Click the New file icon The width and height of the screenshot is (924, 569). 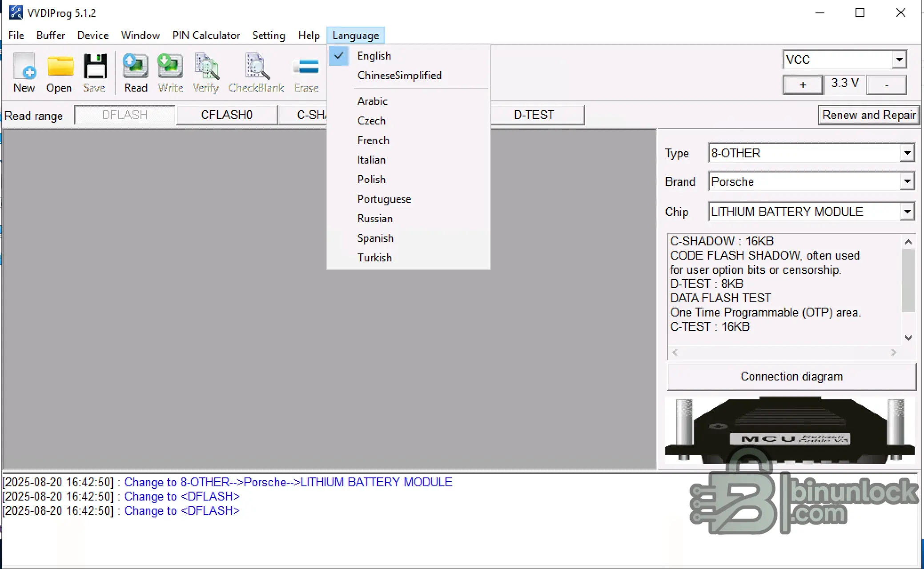point(24,67)
